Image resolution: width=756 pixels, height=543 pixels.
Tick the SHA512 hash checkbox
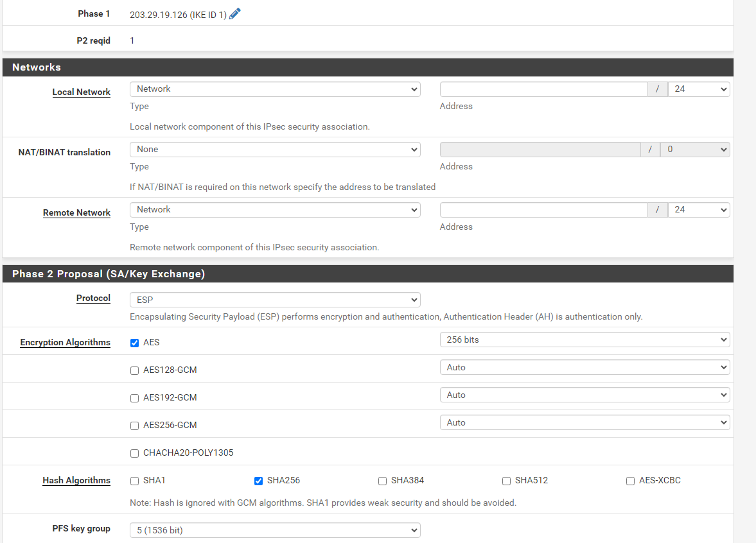pyautogui.click(x=506, y=481)
